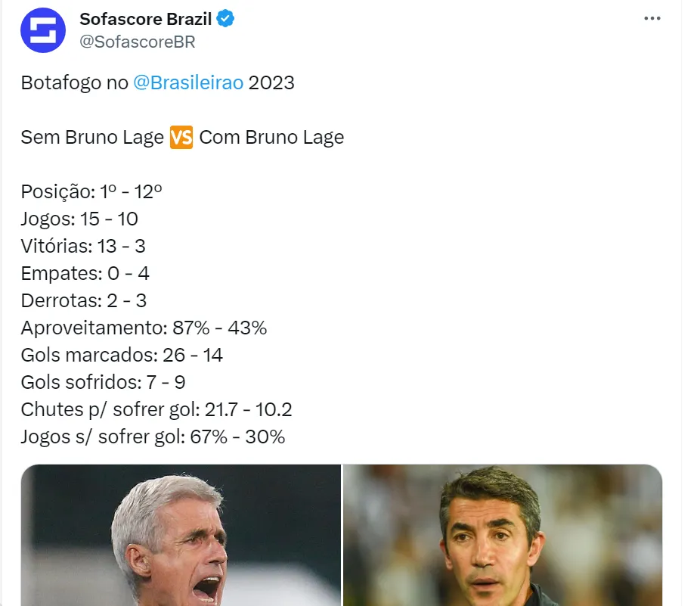700x606 pixels.
Task: Open the tweet's more options menu
Action: coord(652,19)
